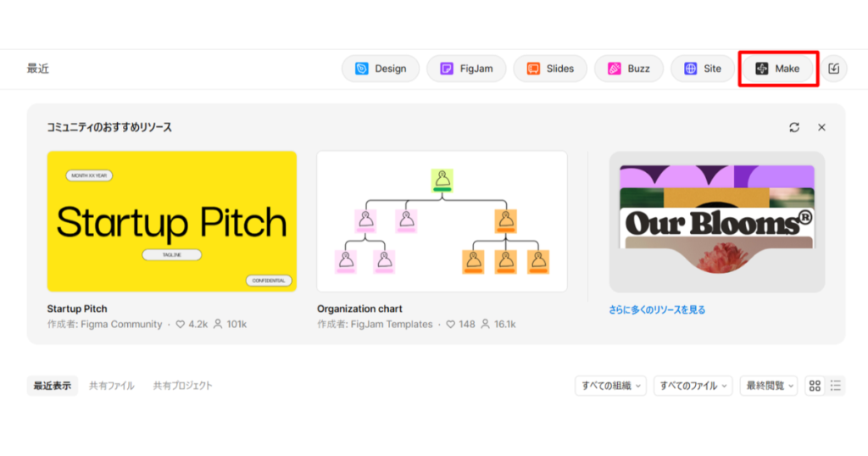
Task: Select the 最近表示 tab
Action: tap(52, 386)
